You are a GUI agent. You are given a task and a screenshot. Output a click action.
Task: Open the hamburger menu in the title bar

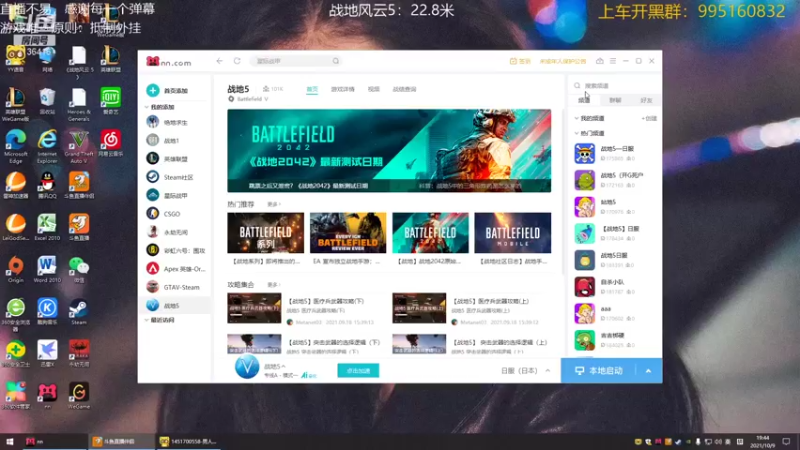[613, 61]
